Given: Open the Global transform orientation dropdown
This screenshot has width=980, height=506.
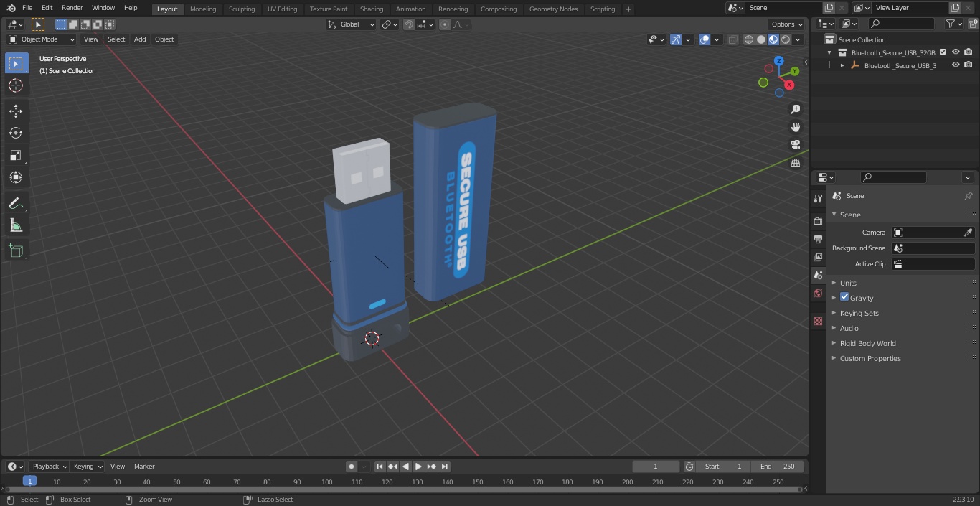Looking at the screenshot, I should (x=352, y=24).
